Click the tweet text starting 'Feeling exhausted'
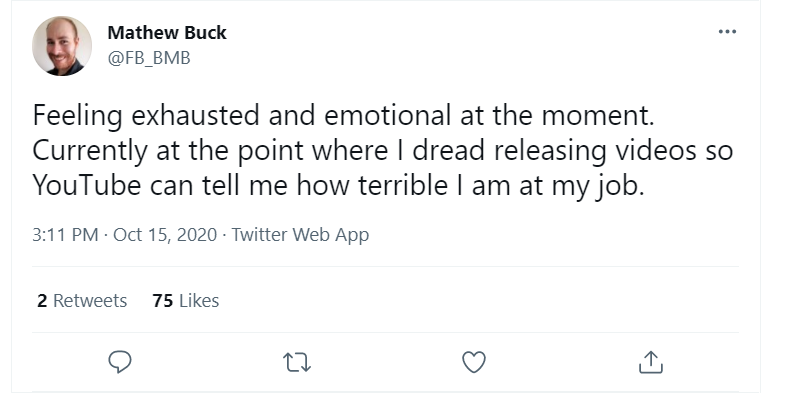 click(x=383, y=150)
